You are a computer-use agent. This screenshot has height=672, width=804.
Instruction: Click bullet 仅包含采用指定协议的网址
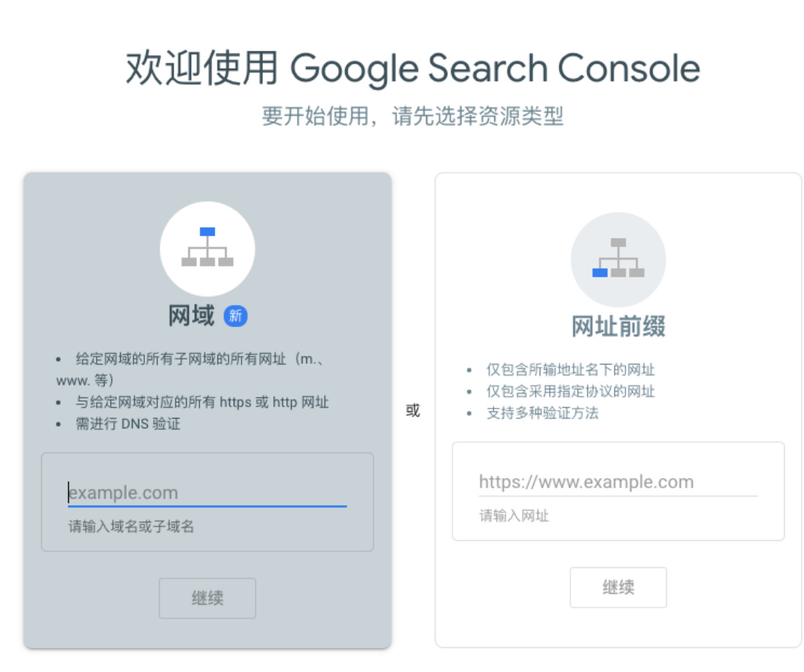pyautogui.click(x=570, y=391)
